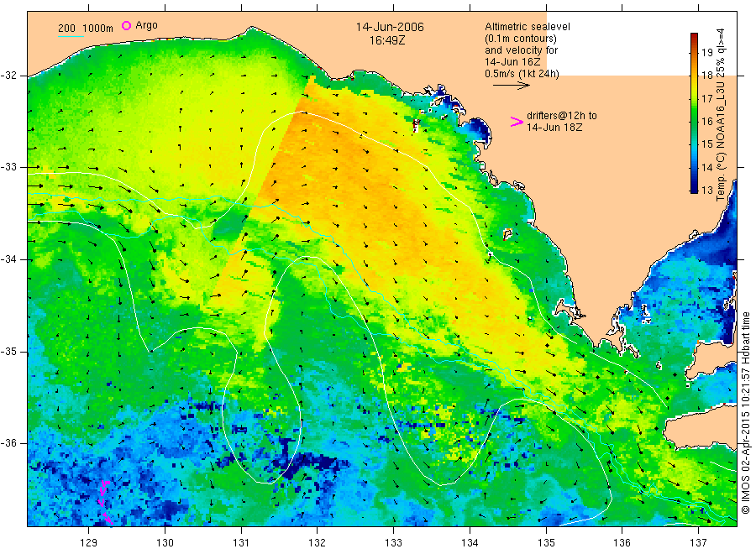Click the longitude axis label "132"
Image resolution: width=756 pixels, height=554 pixels.
point(318,543)
